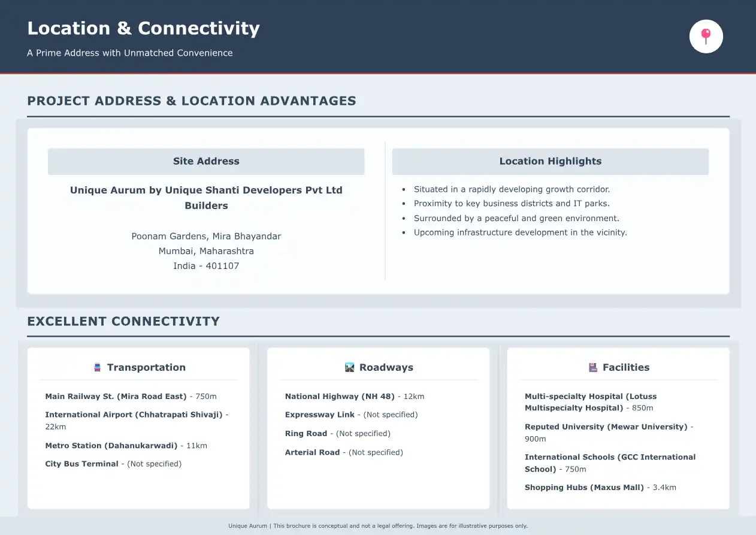Viewport: 756px width, 535px height.
Task: Click the National Highway (NH 48) entry
Action: [354, 397]
